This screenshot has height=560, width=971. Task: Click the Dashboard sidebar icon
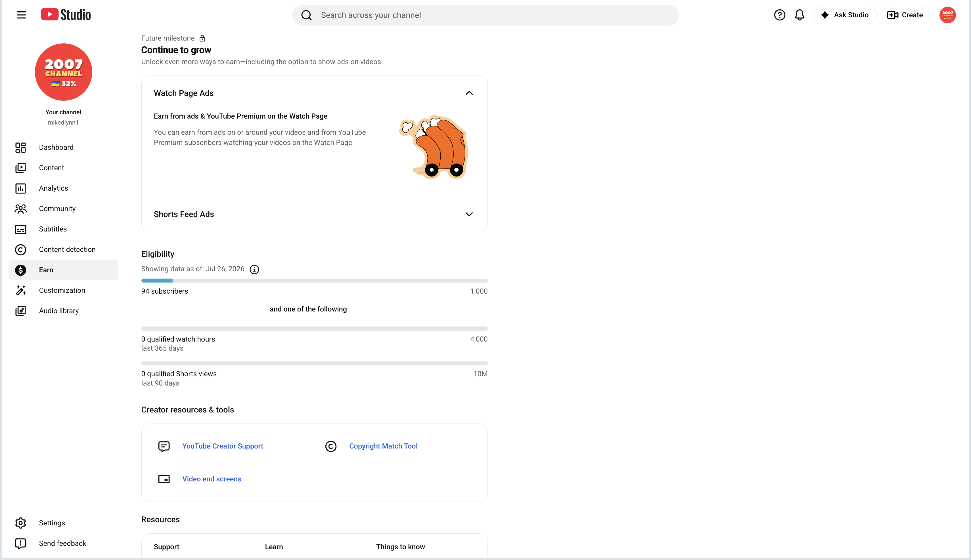coord(20,147)
